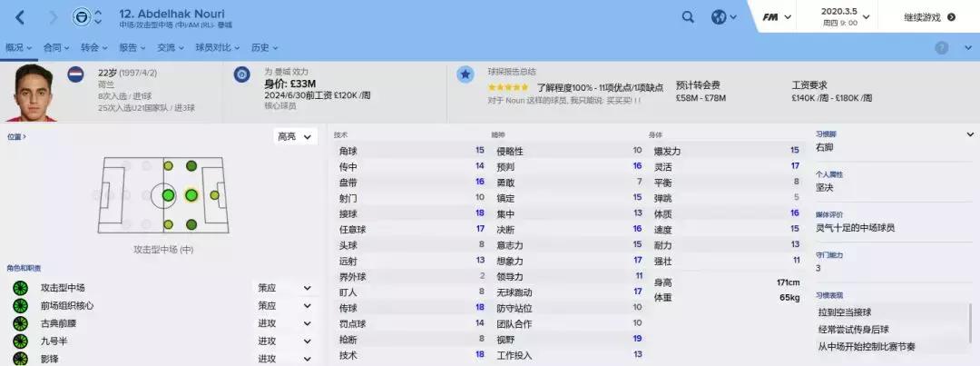980x366 pixels.
Task: Open the 概况 tab menu
Action: point(19,47)
